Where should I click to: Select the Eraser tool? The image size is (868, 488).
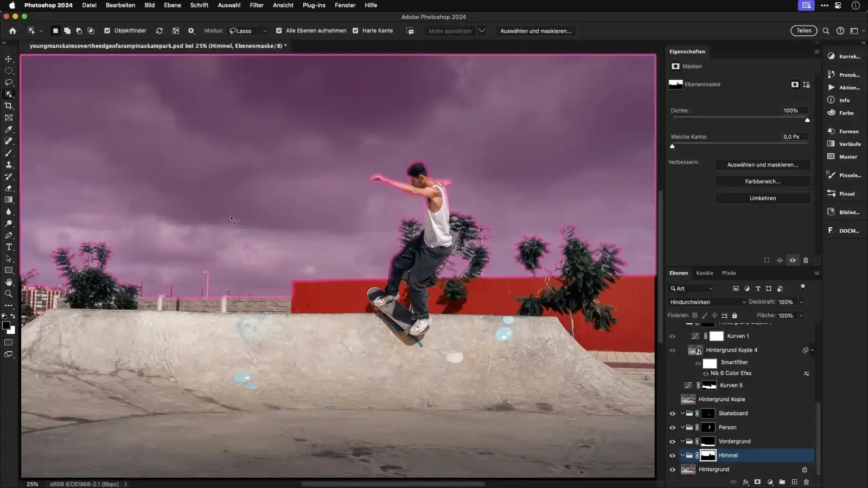pyautogui.click(x=9, y=188)
